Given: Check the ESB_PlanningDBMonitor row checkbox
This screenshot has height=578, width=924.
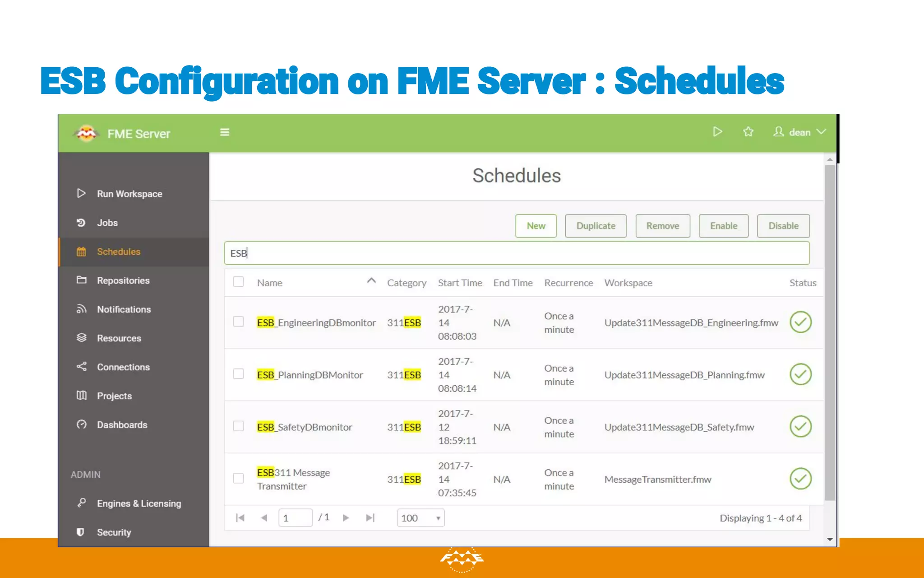Looking at the screenshot, I should tap(238, 374).
